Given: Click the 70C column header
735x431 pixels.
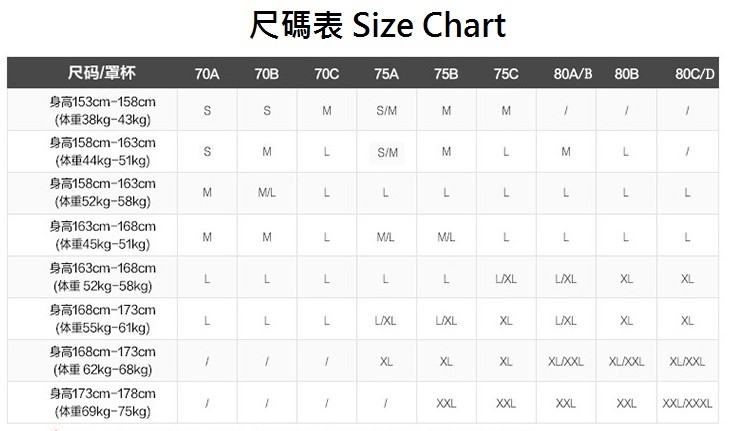Looking at the screenshot, I should point(327,73).
